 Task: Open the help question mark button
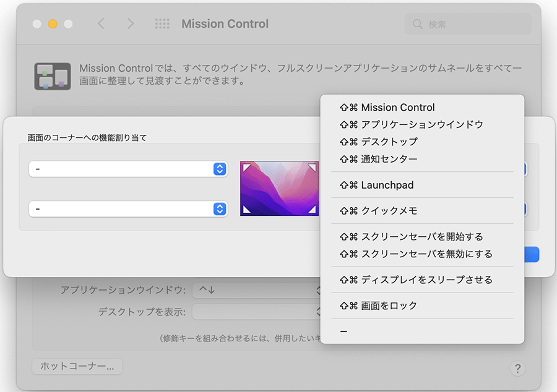pos(517,369)
